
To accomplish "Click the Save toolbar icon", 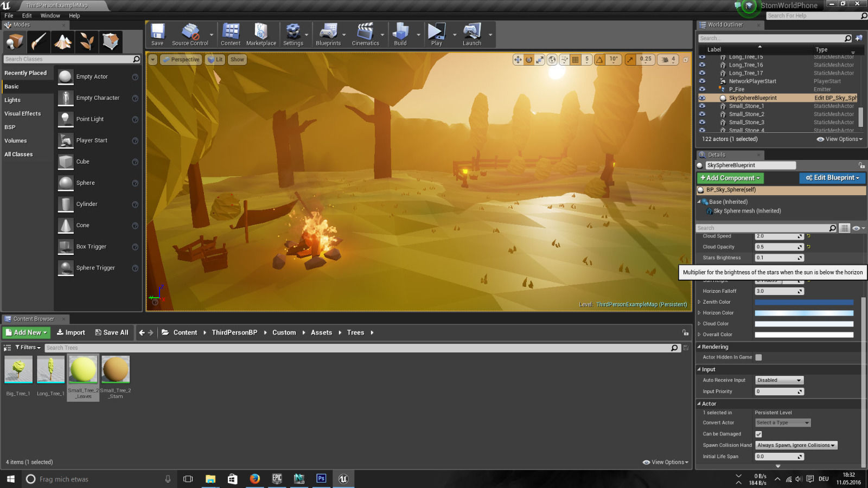I will 157,35.
